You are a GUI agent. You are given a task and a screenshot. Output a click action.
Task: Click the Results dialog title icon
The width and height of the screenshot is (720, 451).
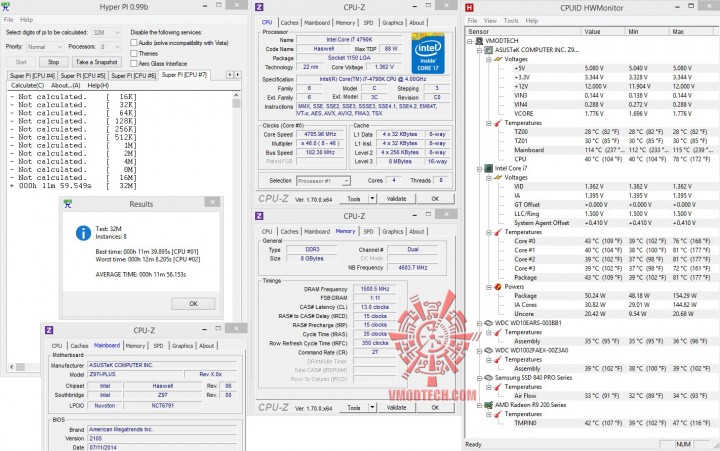tap(68, 204)
